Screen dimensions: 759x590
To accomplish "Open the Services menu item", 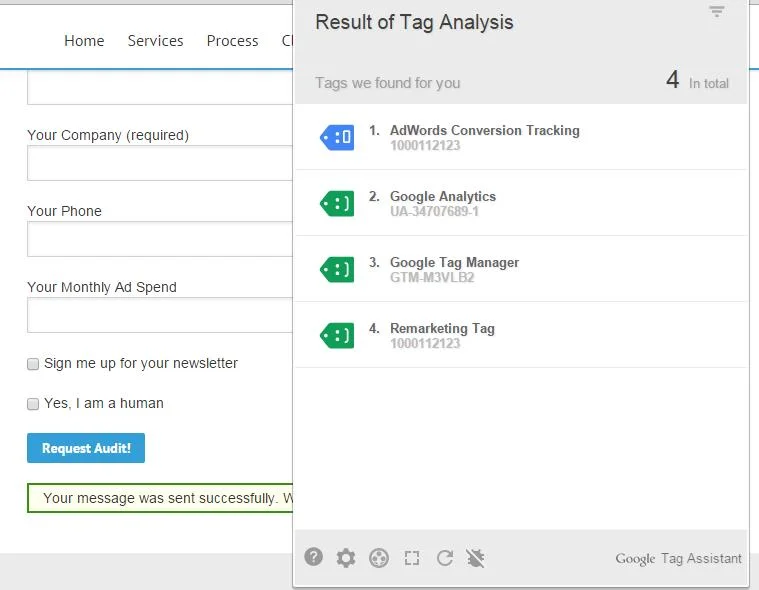I will pyautogui.click(x=155, y=41).
